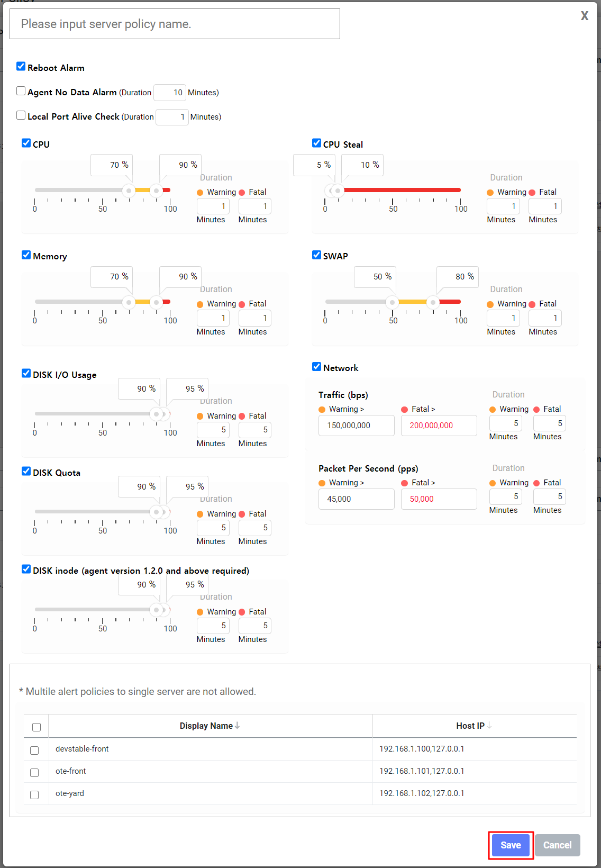Image resolution: width=601 pixels, height=868 pixels.
Task: Cancel the policy dialog
Action: click(x=557, y=845)
